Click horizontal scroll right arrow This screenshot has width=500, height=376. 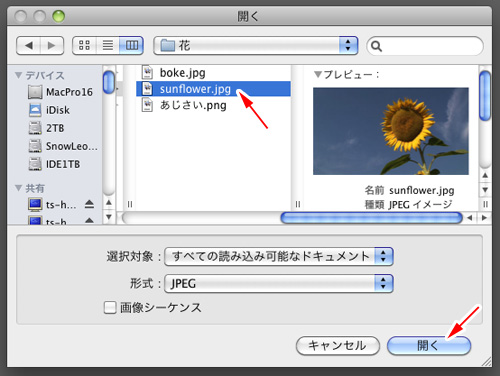[484, 218]
